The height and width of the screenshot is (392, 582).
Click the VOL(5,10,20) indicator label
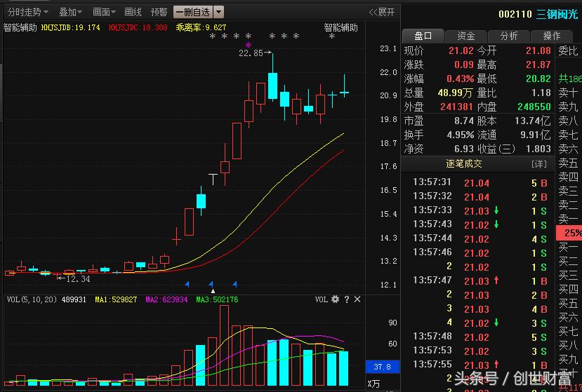pos(32,299)
